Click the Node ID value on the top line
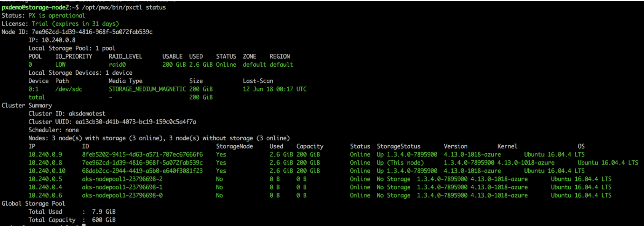 [92, 32]
